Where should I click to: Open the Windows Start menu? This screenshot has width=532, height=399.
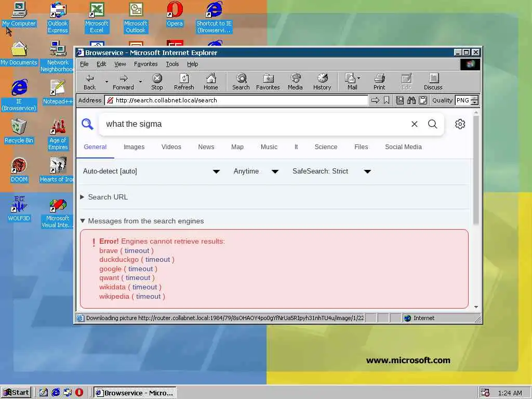(16, 393)
